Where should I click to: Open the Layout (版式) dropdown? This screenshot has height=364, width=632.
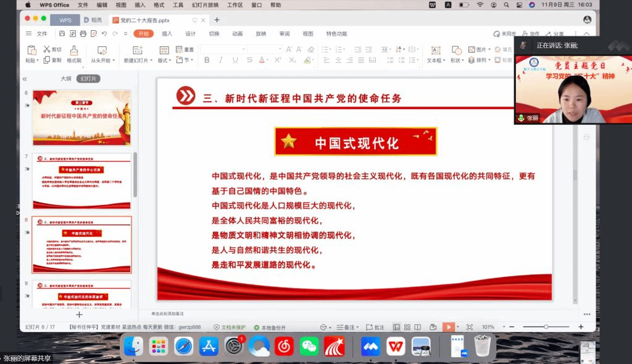(x=165, y=60)
